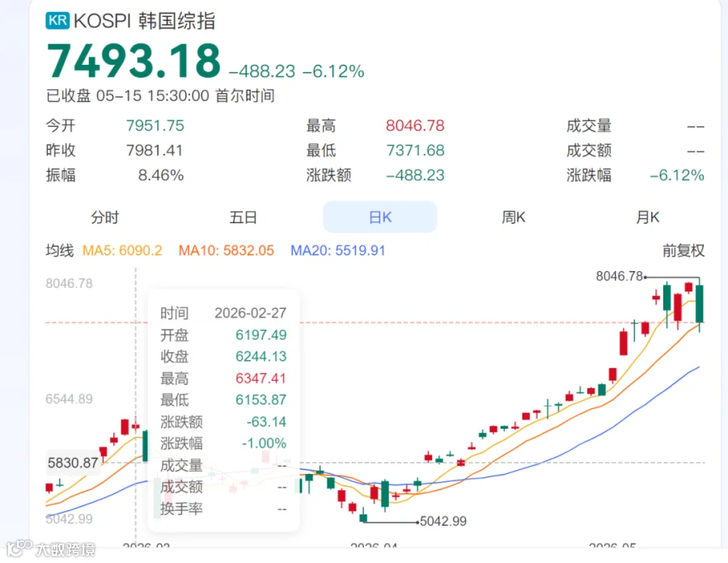Viewport: 728px width, 563px height.
Task: Click the current price 7493.18
Action: [x=133, y=61]
